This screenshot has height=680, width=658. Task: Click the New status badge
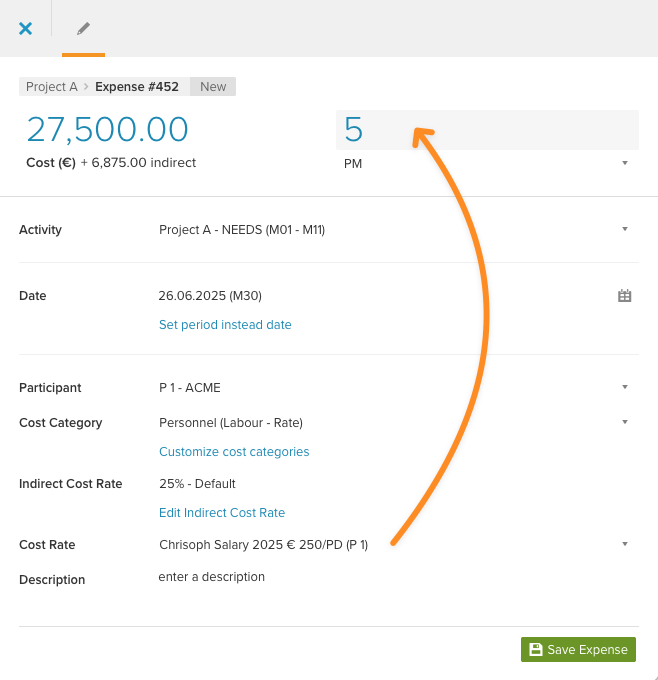point(213,87)
